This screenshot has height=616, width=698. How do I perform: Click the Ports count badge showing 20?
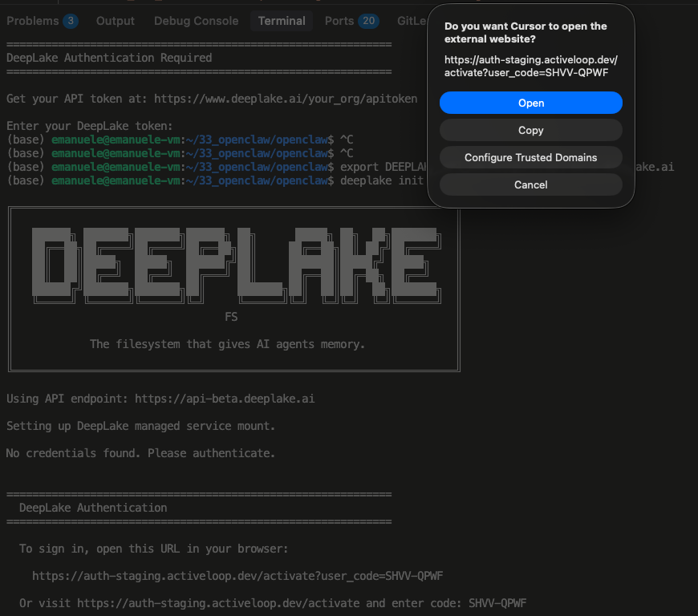368,21
